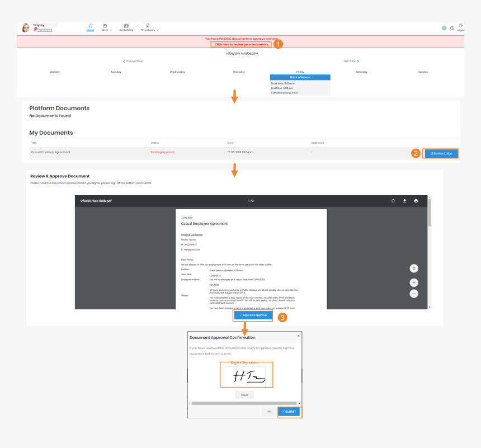Viewport: 481px width, 448px height.
Task: Click the PDF fit-to-page button
Action: (x=414, y=268)
